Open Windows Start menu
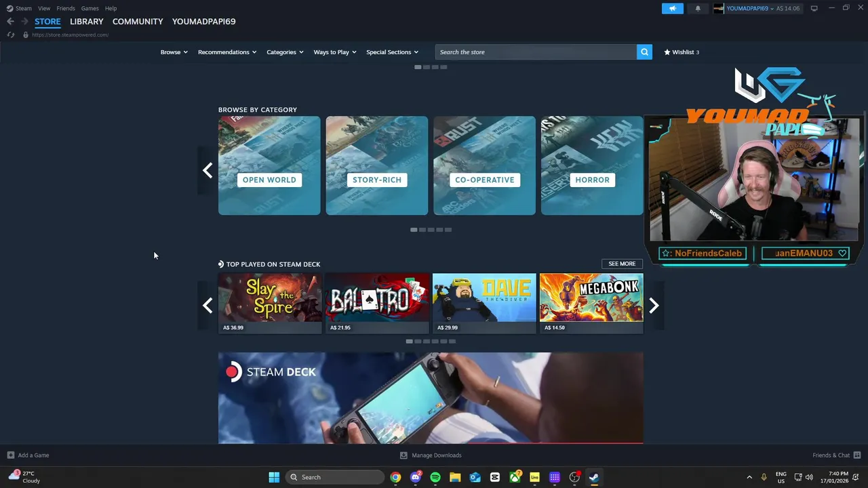868x488 pixels. (x=274, y=477)
